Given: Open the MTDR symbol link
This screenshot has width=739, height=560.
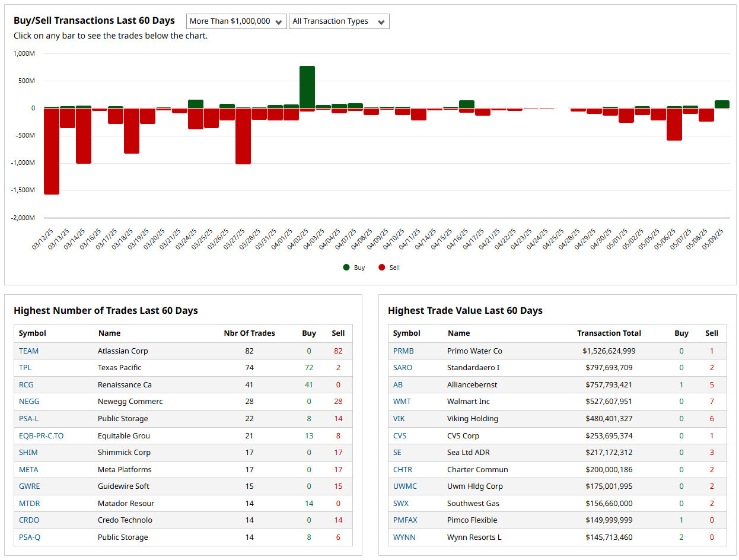Looking at the screenshot, I should [x=29, y=503].
